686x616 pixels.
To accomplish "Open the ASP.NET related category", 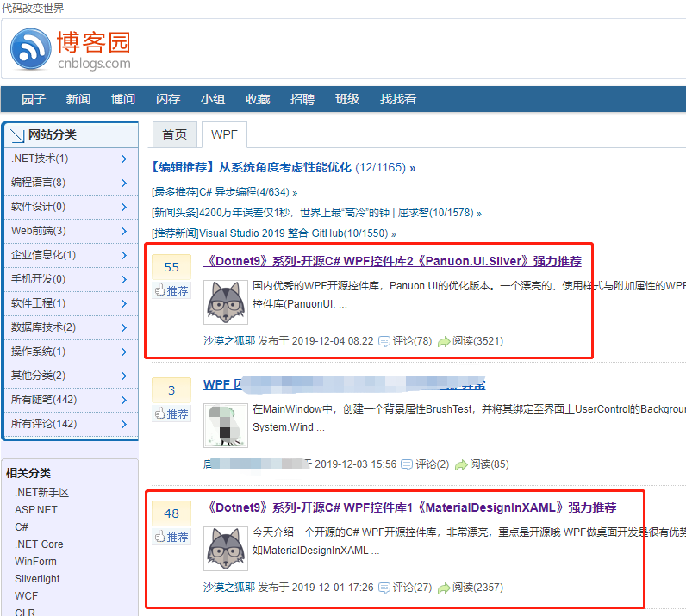I will click(36, 510).
